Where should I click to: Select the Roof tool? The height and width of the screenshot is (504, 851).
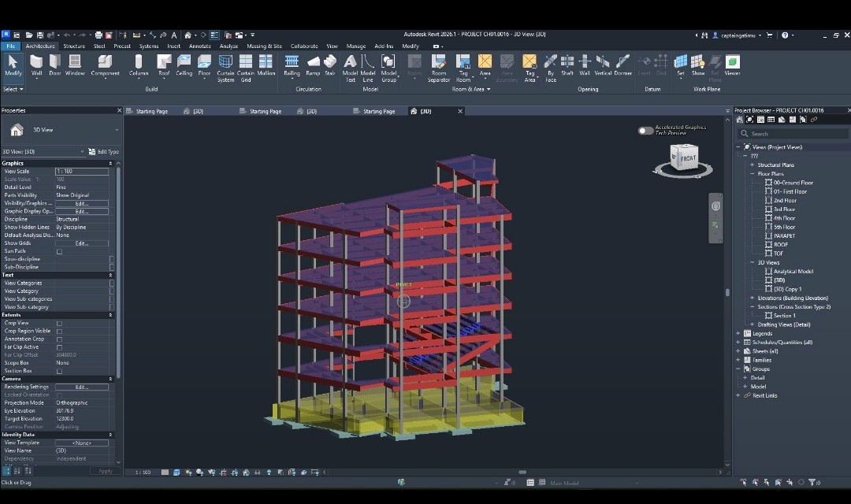[x=164, y=65]
